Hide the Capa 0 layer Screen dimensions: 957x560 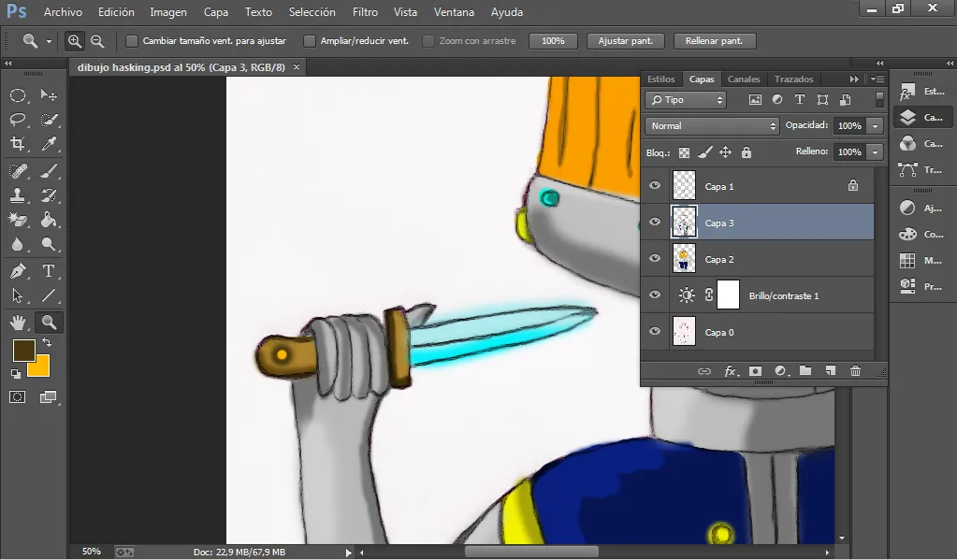[x=655, y=332]
